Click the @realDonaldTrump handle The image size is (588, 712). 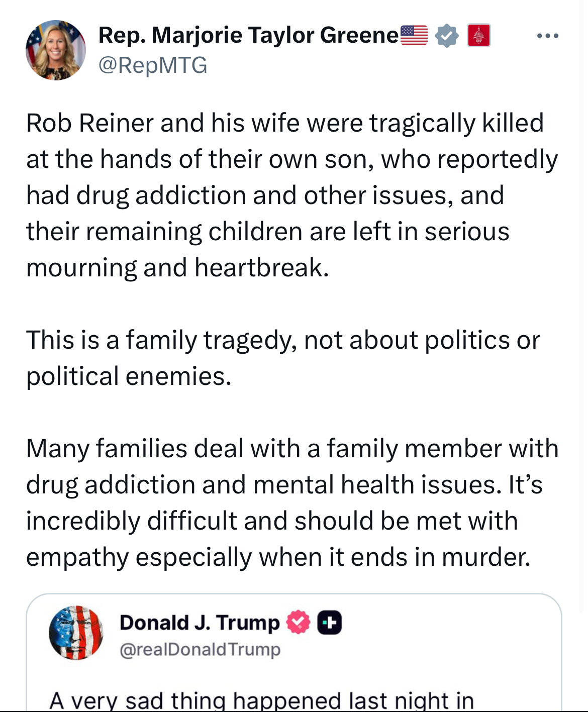200,649
